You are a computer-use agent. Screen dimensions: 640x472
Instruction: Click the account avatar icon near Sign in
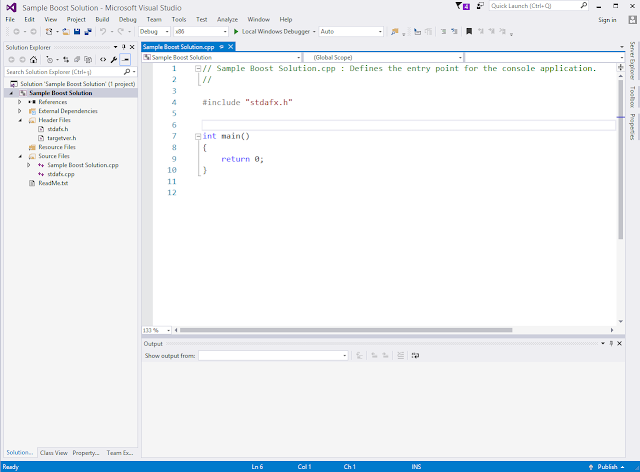tap(632, 20)
